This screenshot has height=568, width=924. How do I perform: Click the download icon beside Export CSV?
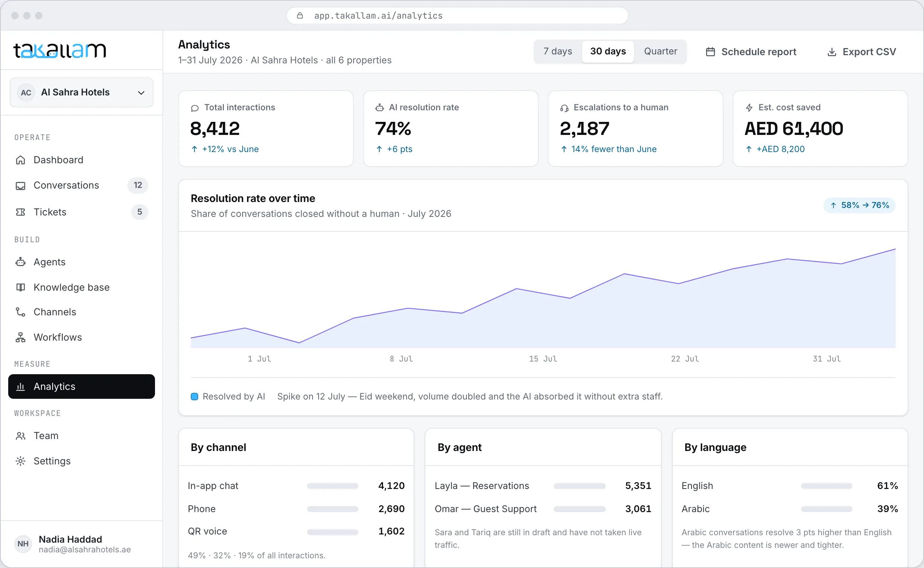(832, 52)
